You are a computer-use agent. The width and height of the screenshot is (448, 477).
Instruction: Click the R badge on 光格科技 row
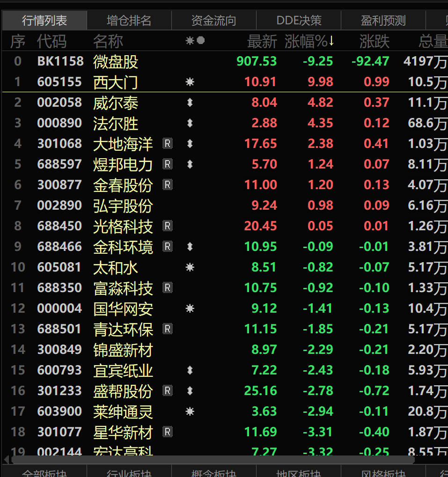coord(168,226)
